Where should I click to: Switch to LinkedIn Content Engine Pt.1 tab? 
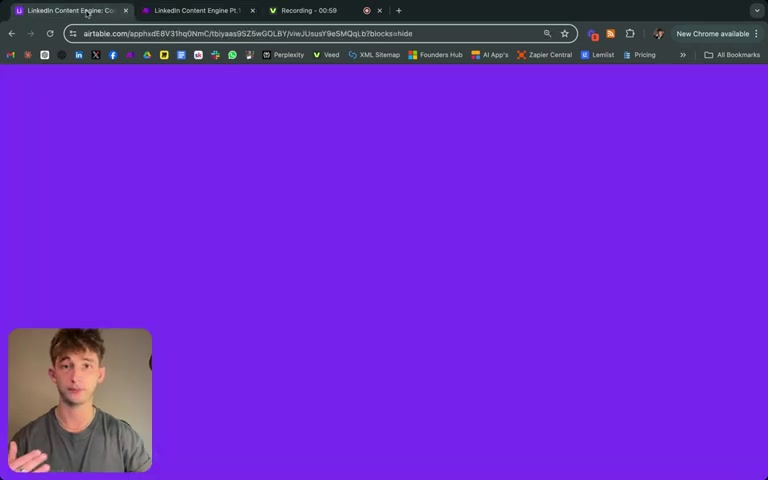(197, 11)
